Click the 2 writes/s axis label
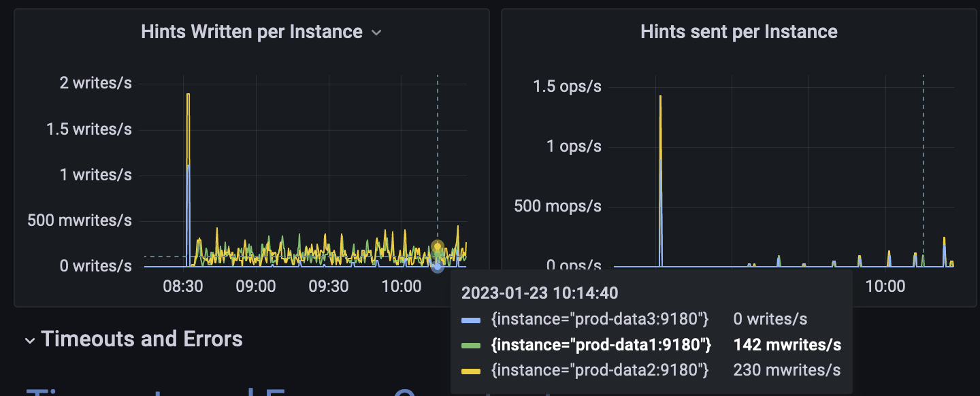980x396 pixels. 97,82
